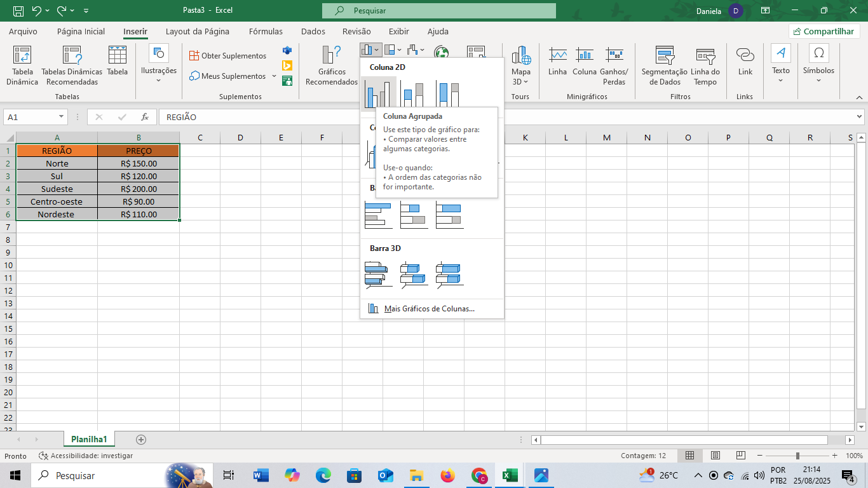Image resolution: width=868 pixels, height=488 pixels.
Task: Click the Compartilhar button
Action: [824, 31]
